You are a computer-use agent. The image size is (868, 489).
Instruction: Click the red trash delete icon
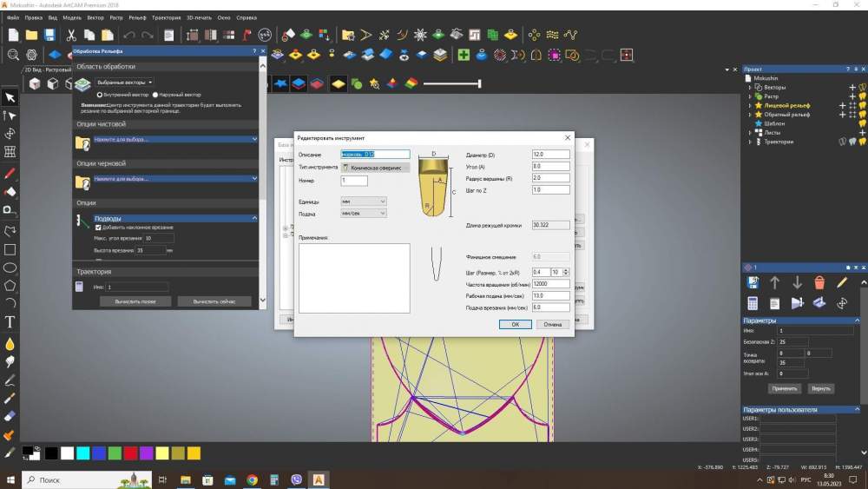pyautogui.click(x=819, y=282)
